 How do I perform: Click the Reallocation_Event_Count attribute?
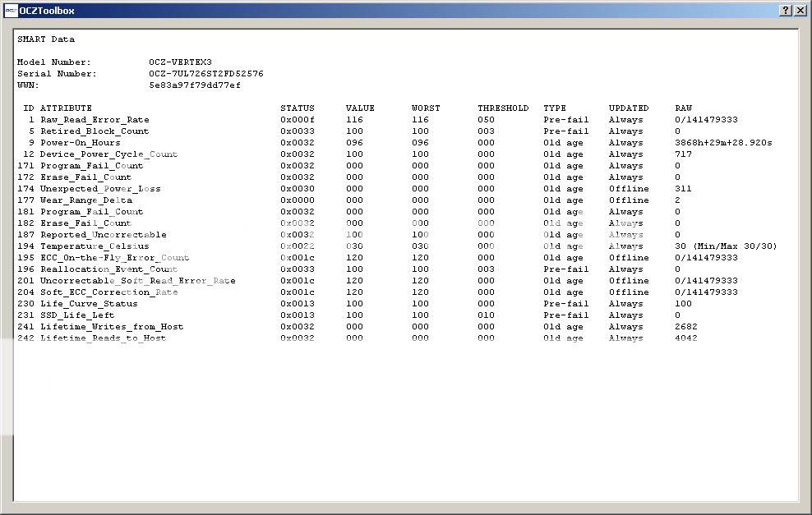[108, 269]
